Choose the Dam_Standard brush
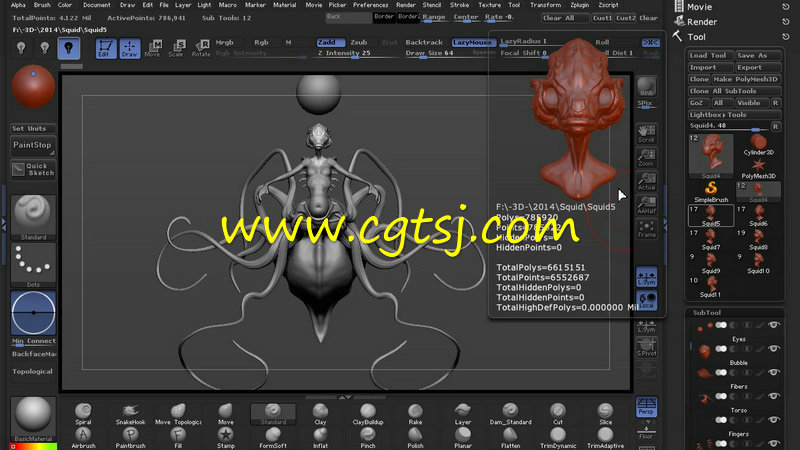The image size is (800, 450). pyautogui.click(x=510, y=414)
